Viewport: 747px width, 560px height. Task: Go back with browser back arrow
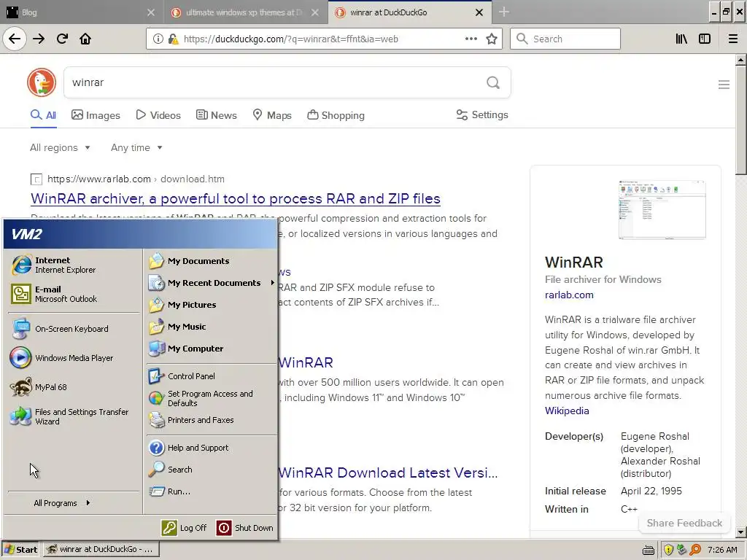pos(15,39)
